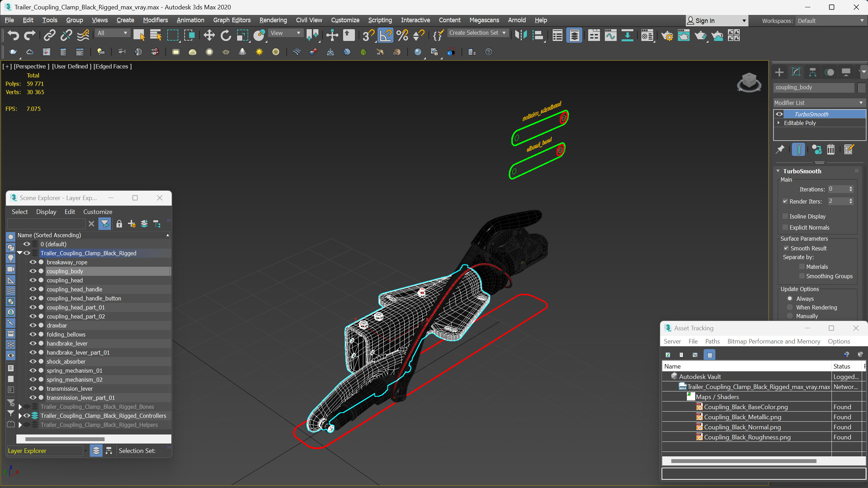Click Configure Modifier Sets icon
Viewport: 868px width, 488px height.
(x=849, y=149)
